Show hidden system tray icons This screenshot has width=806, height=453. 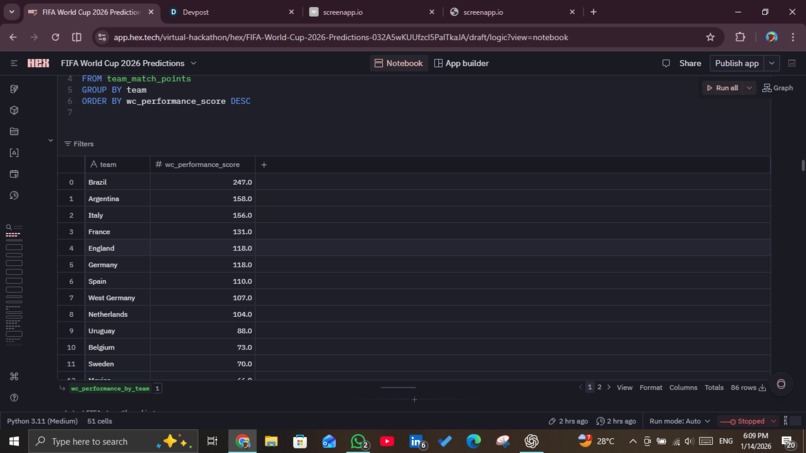click(633, 441)
